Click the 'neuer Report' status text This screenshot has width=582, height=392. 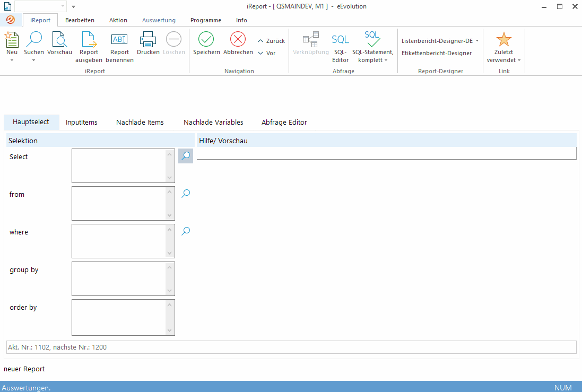[x=24, y=369]
